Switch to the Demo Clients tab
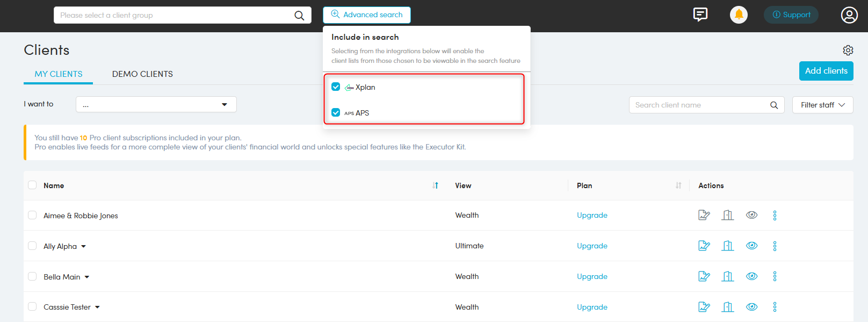Screen dimensions: 868x322 (x=142, y=74)
